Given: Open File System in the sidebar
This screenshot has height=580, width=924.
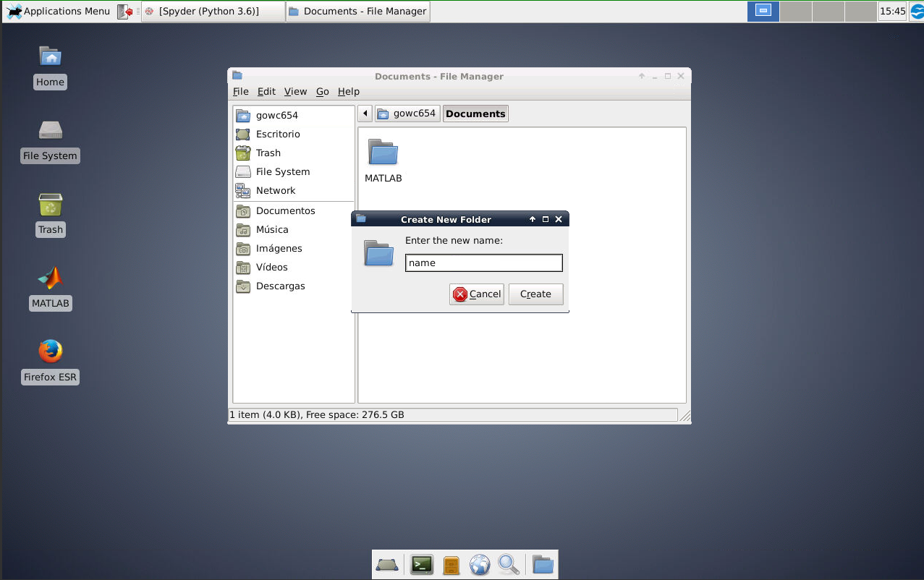Looking at the screenshot, I should tap(294, 171).
